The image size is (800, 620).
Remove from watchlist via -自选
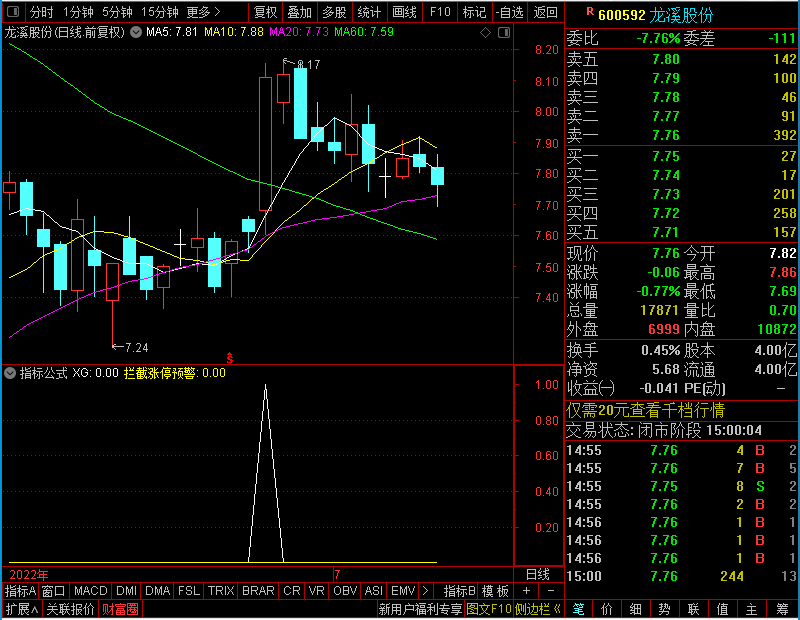509,12
